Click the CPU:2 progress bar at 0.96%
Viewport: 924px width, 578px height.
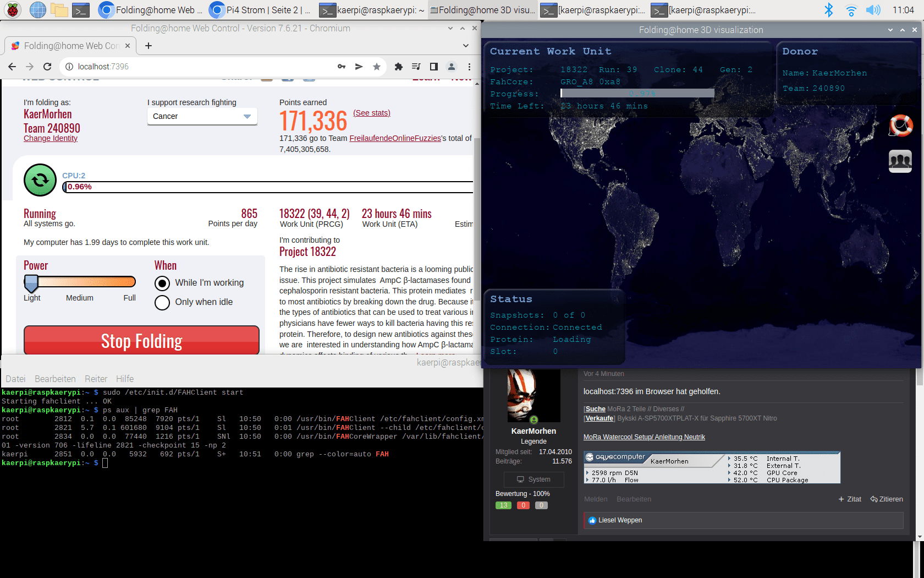[x=268, y=187]
